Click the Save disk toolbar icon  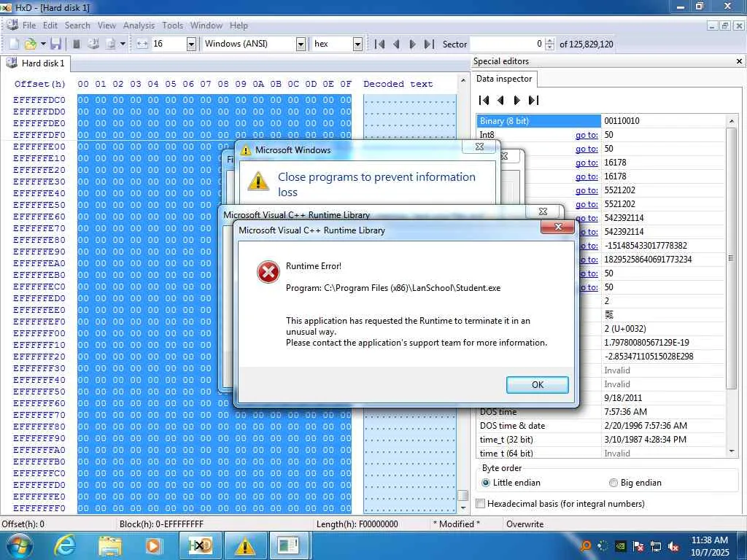tap(55, 44)
